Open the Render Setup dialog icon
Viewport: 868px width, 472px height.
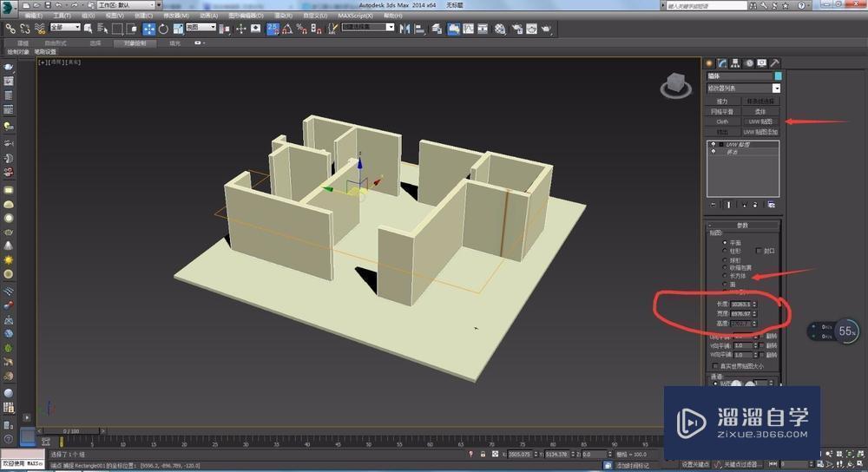(517, 29)
